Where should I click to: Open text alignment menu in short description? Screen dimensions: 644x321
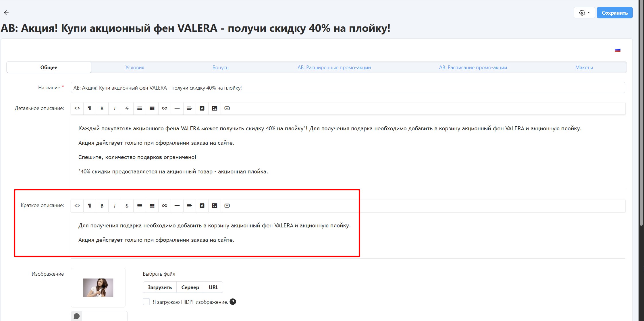click(190, 206)
